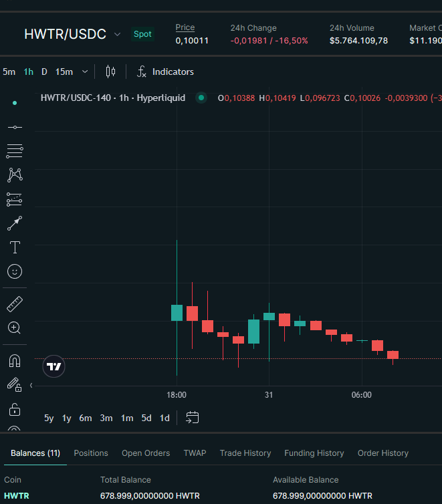Viewport: 442px width, 504px height.
Task: Open the Fibonacci retracement tools
Action: [x=15, y=151]
